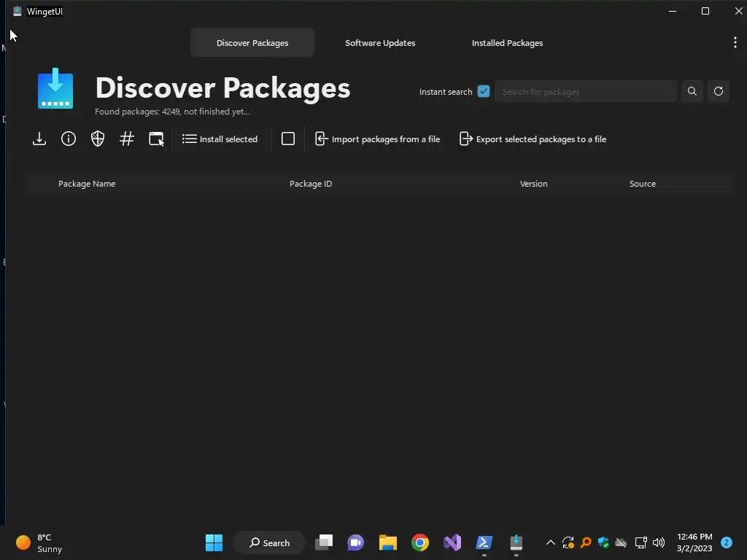Viewport: 747px width, 560px height.
Task: Click the taskbar Search box
Action: point(269,542)
